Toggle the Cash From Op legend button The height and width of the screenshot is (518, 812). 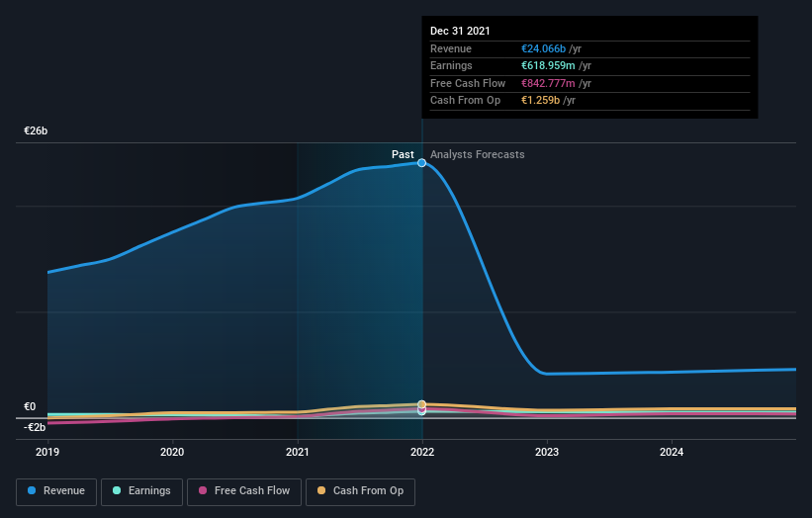(360, 491)
